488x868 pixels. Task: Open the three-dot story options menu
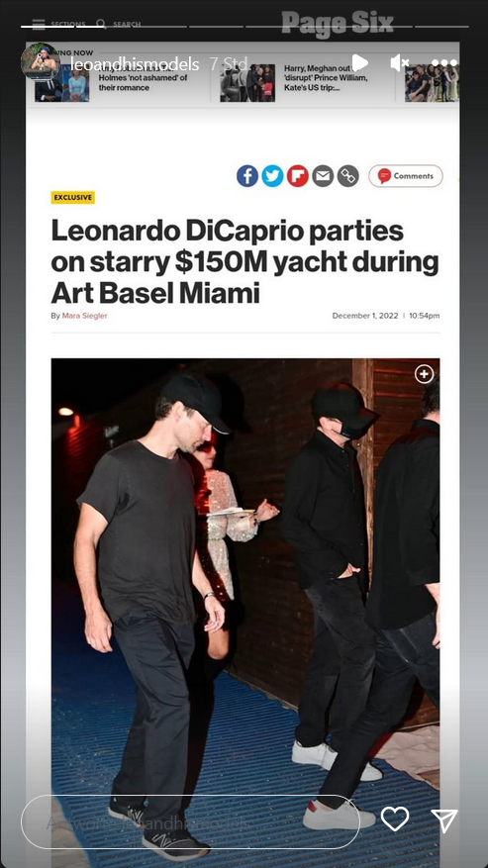click(444, 63)
